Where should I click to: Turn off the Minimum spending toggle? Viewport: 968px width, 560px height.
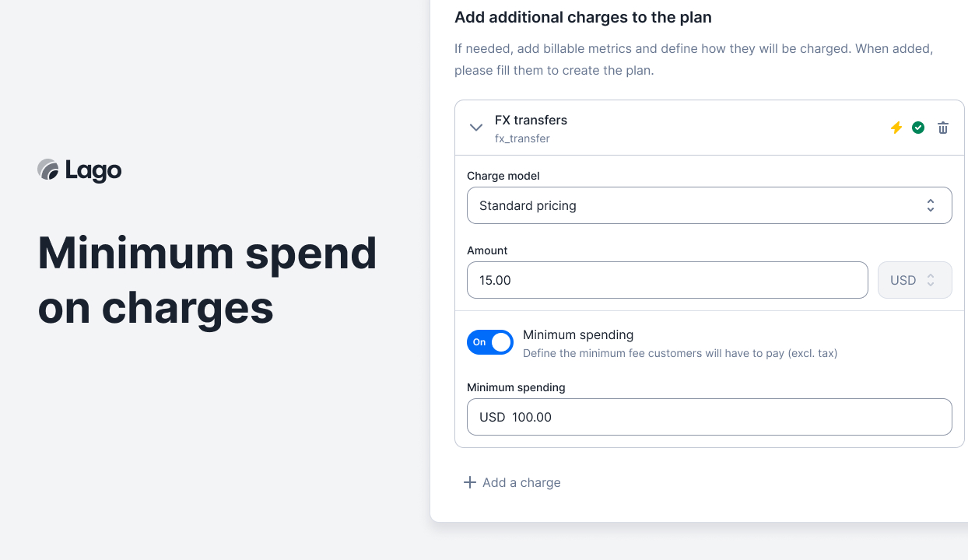click(490, 342)
